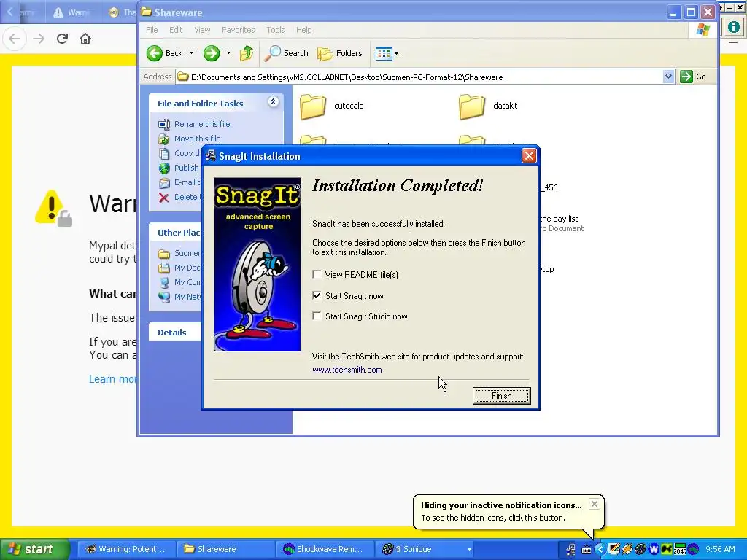Viewport: 747px width, 560px height.
Task: Click the blue W tray icon
Action: [x=654, y=550]
